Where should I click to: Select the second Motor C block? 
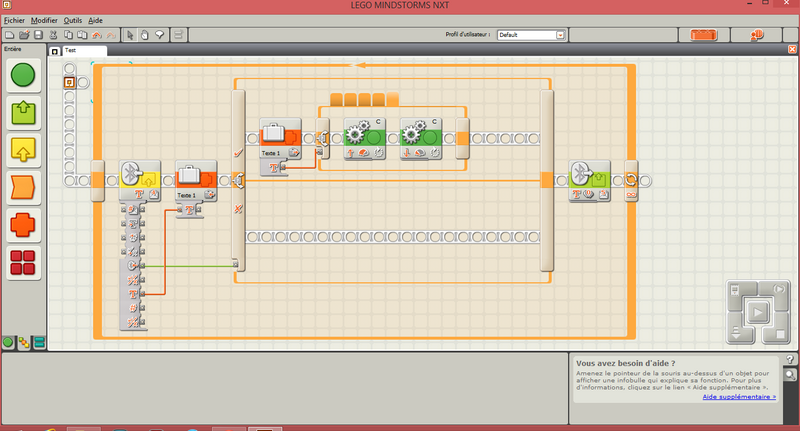(420, 139)
